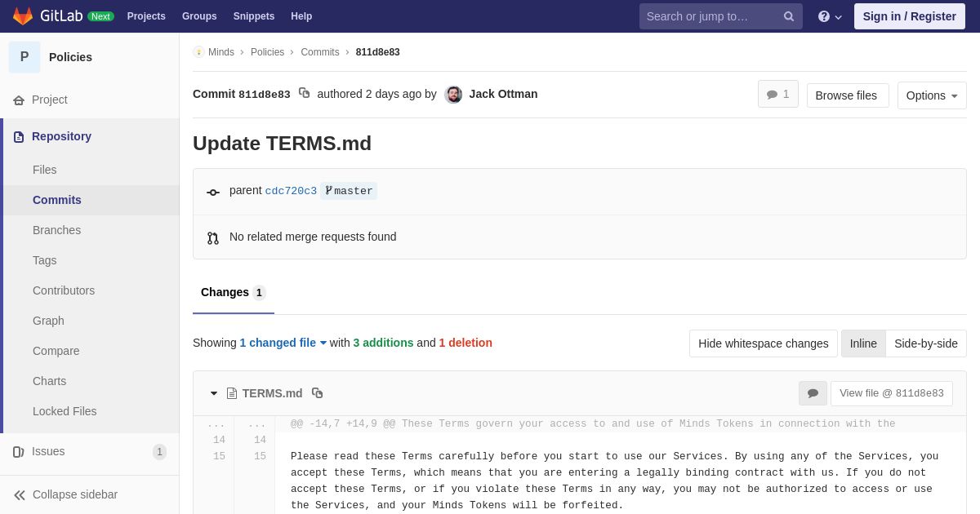Click the Issues icon in sidebar
980x514 pixels.
19,452
